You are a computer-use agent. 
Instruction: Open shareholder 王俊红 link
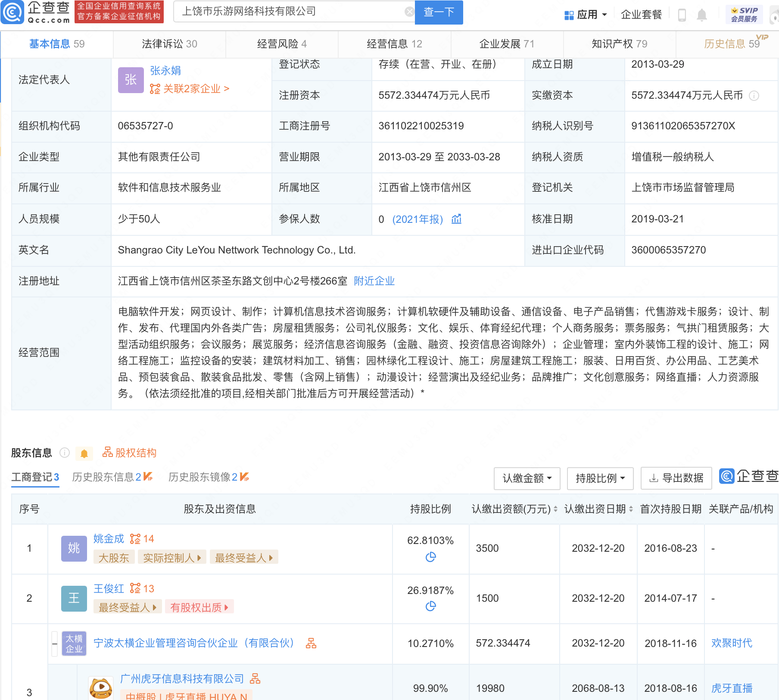[x=109, y=589]
